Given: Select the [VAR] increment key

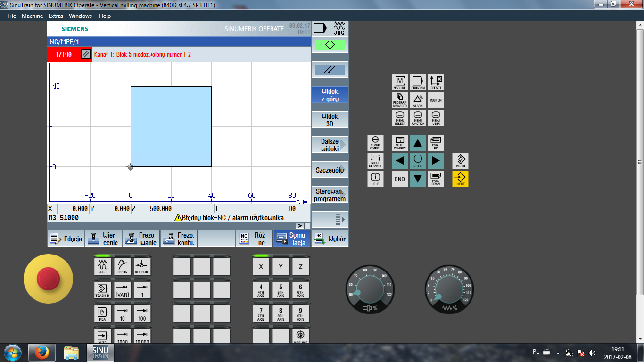Looking at the screenshot, I should [x=122, y=290].
